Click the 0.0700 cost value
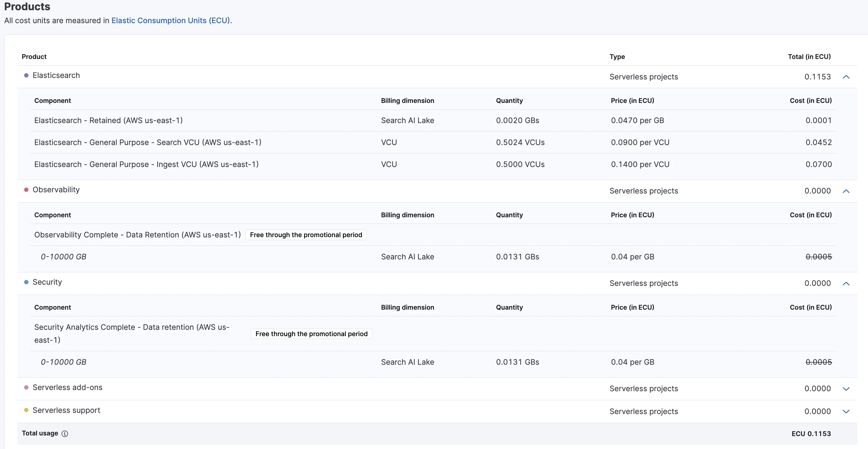 (818, 164)
